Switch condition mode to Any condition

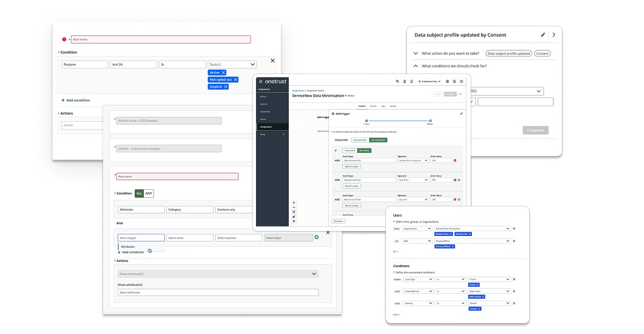click(x=360, y=140)
